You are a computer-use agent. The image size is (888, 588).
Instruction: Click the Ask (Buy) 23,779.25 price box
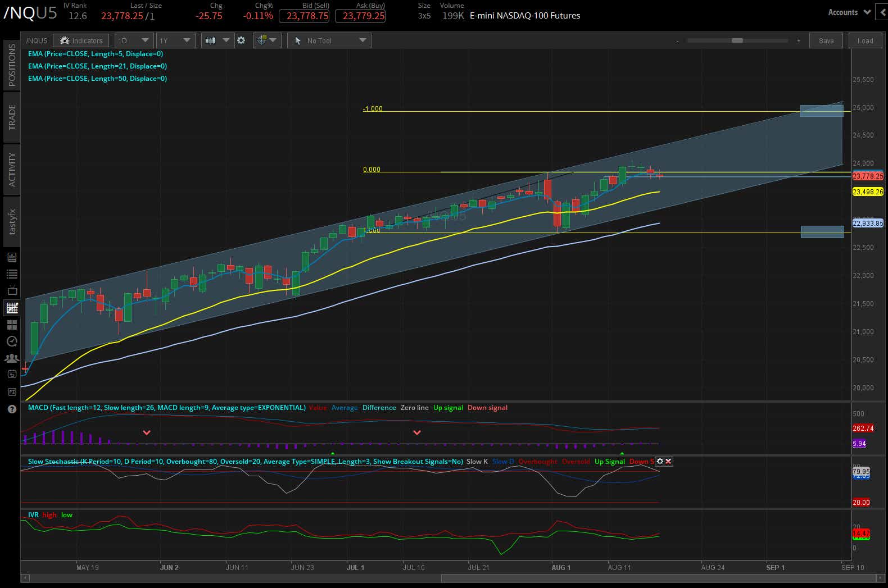(360, 16)
